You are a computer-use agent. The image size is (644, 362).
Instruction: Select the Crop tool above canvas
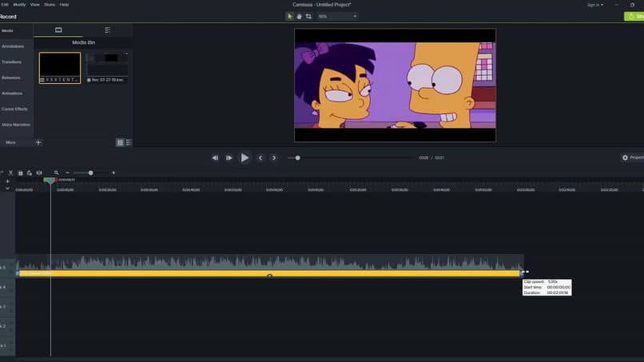pos(308,17)
